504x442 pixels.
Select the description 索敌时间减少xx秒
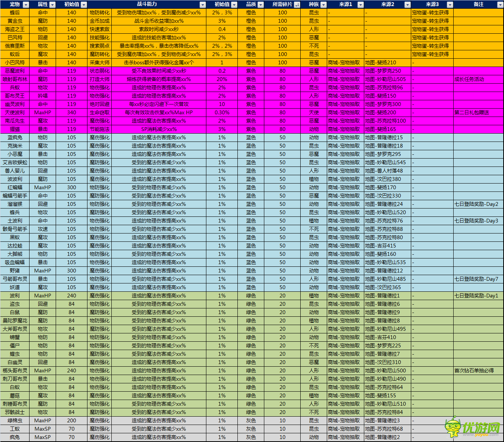[159, 29]
